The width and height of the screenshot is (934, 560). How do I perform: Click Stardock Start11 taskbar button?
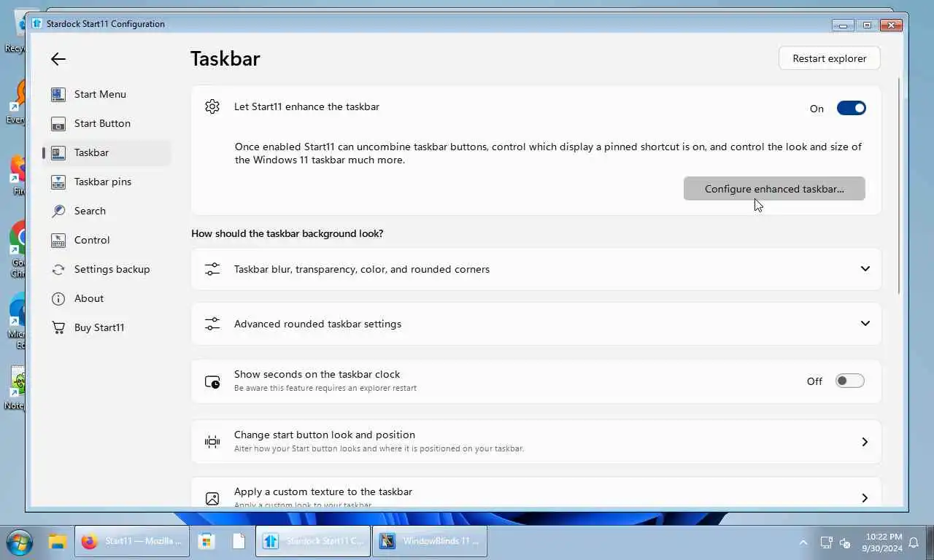coord(313,542)
